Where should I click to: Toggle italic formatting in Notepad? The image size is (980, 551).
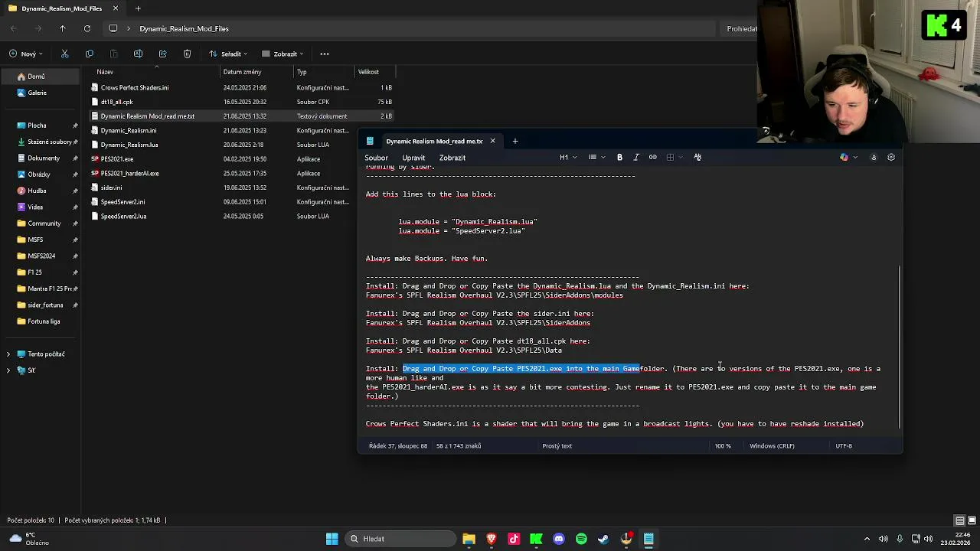pos(636,157)
